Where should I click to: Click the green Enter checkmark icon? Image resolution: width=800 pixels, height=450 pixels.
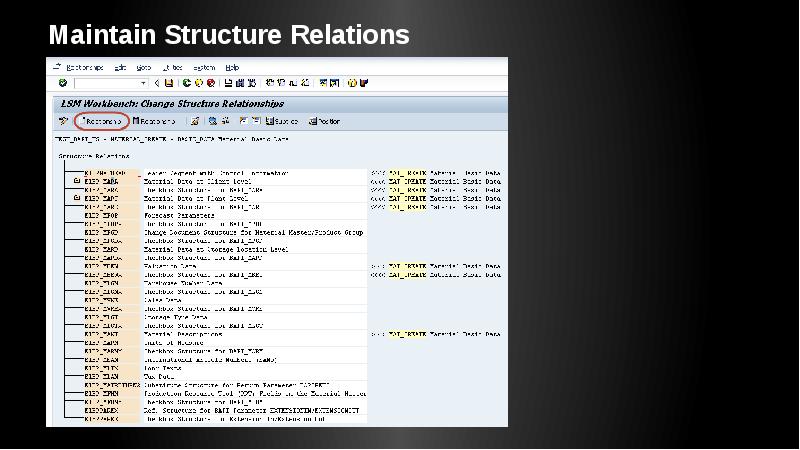pos(63,83)
